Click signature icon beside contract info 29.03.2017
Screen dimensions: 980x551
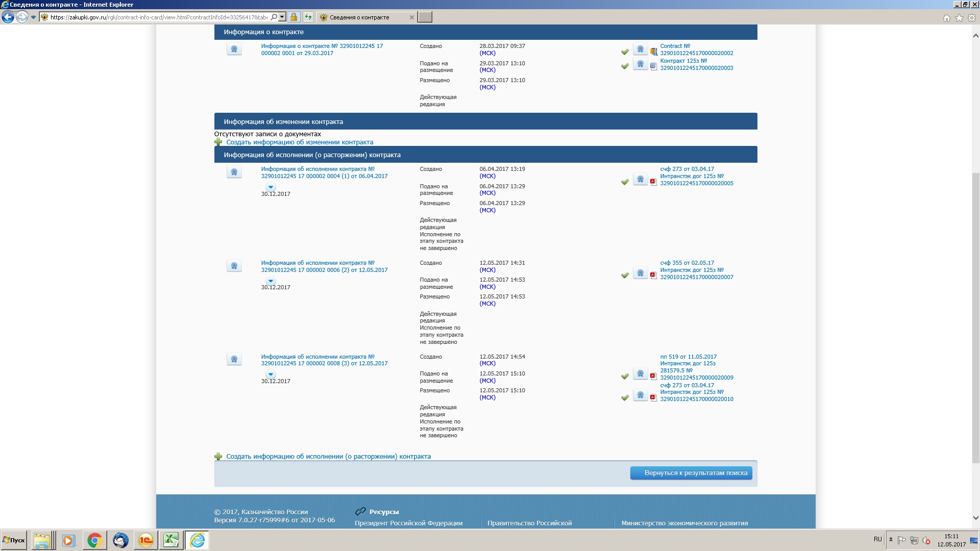tap(234, 49)
